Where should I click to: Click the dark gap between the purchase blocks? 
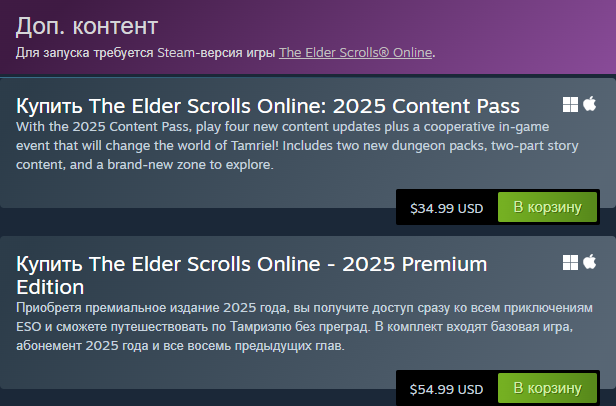tap(196, 222)
